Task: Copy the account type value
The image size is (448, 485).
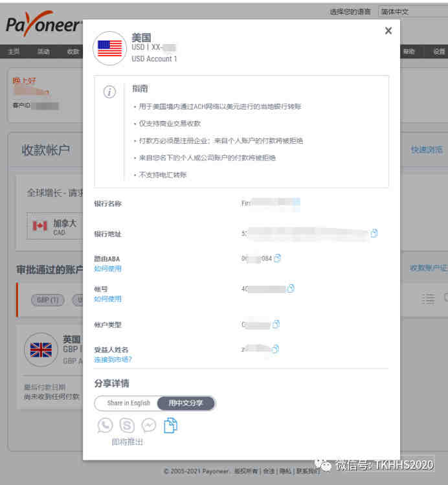Action: coord(276,324)
